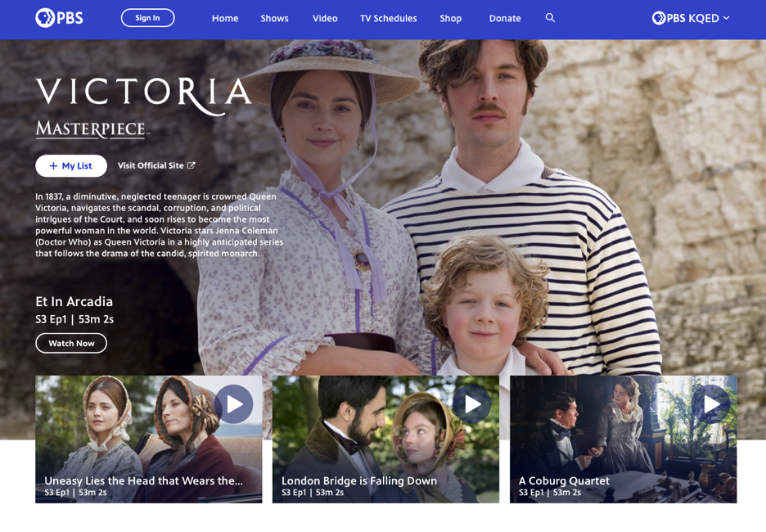The height and width of the screenshot is (532, 766).
Task: Click the Sign In button
Action: coord(147,18)
